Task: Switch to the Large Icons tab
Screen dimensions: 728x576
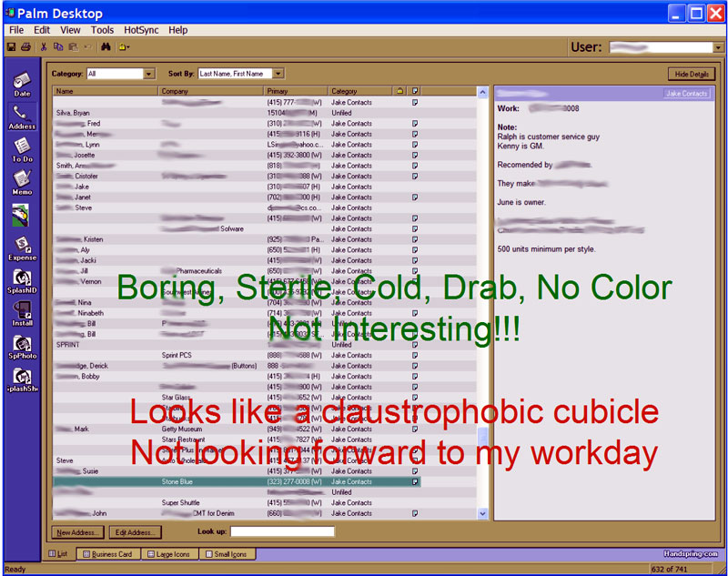Action: coord(169,554)
